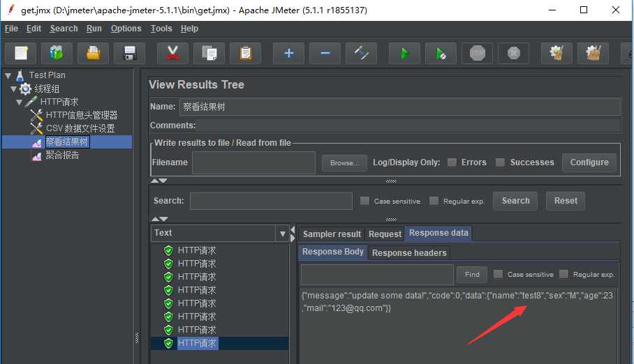Click the Paste clipboard icon
This screenshot has height=364, width=634.
point(246,53)
